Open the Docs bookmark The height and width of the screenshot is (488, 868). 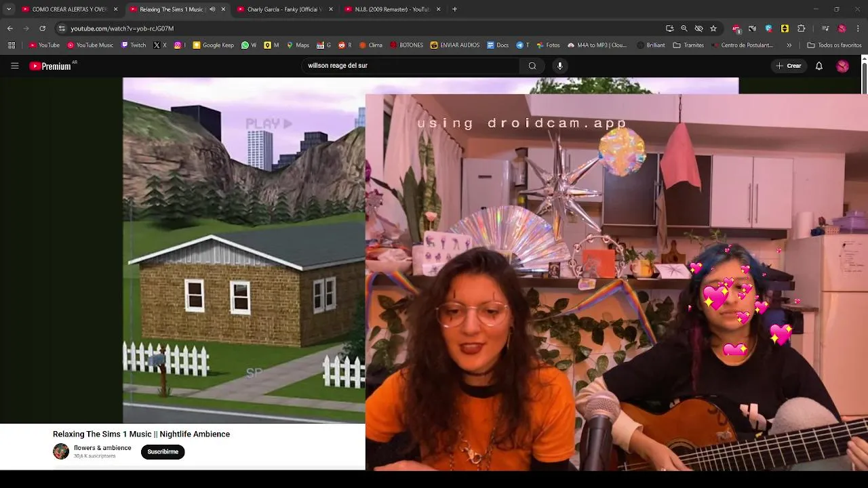click(498, 45)
